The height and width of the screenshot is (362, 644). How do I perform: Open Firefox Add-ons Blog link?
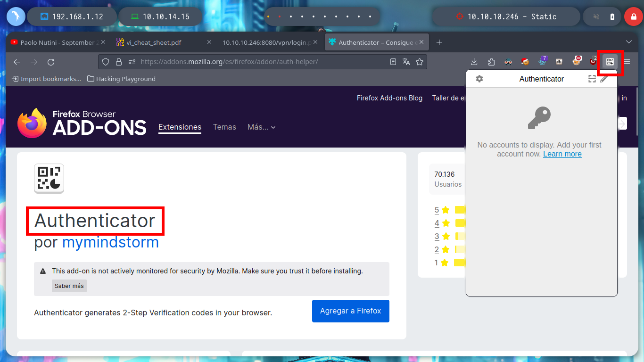point(389,98)
